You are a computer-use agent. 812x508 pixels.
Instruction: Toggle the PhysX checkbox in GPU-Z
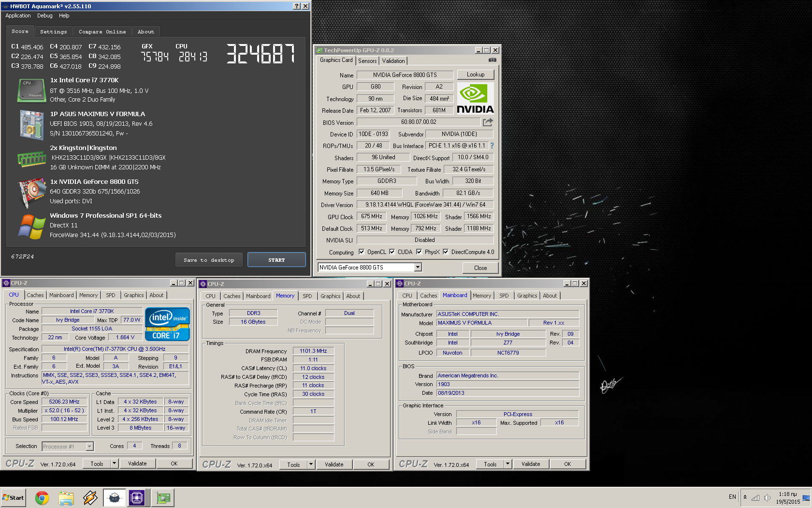click(419, 252)
